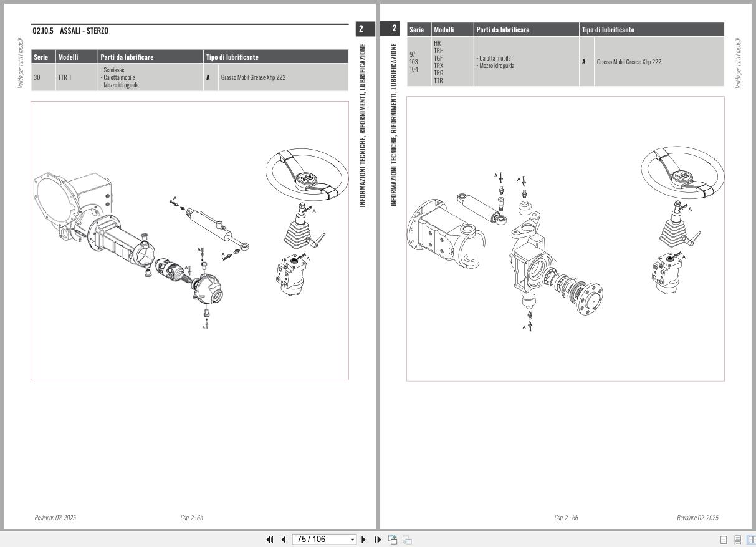Image resolution: width=756 pixels, height=547 pixels.
Task: Click the TTR II model cell
Action: click(x=77, y=77)
